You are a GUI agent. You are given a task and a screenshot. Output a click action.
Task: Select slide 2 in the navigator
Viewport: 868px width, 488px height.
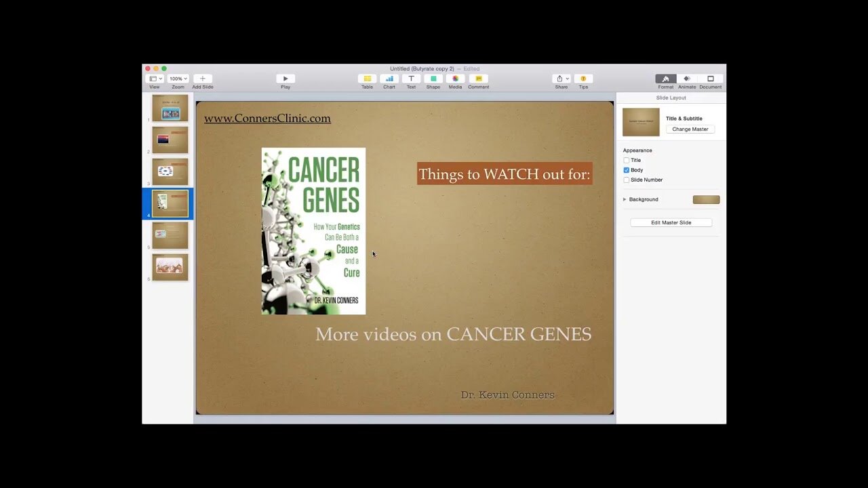[170, 140]
